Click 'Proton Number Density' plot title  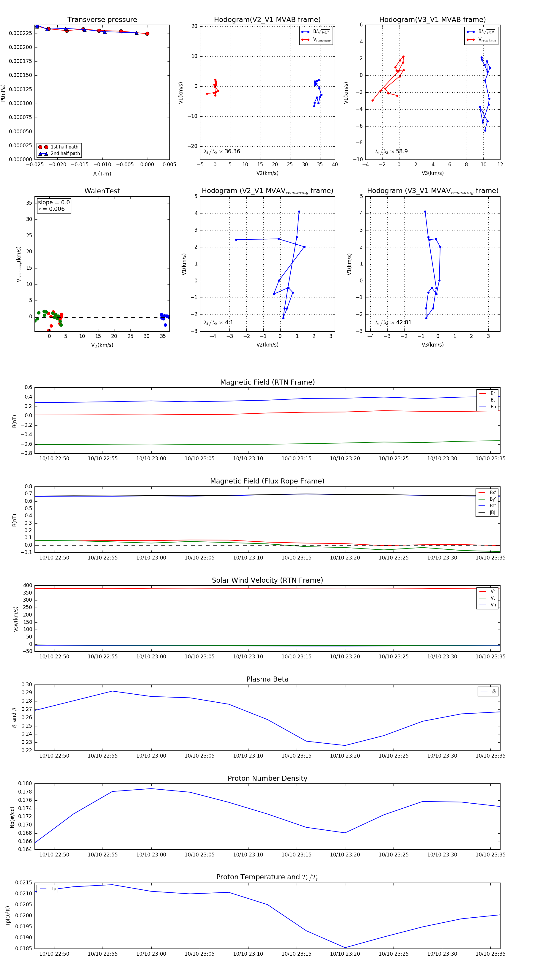[267, 778]
